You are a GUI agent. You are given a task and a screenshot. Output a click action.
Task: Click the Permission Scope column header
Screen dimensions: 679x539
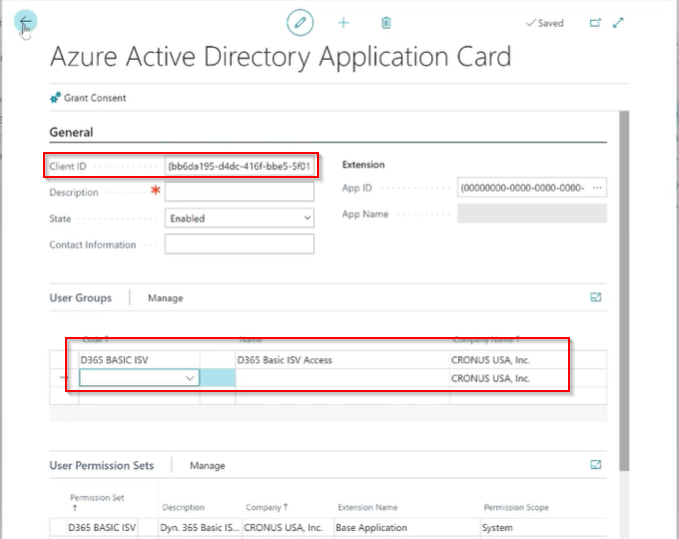[516, 507]
